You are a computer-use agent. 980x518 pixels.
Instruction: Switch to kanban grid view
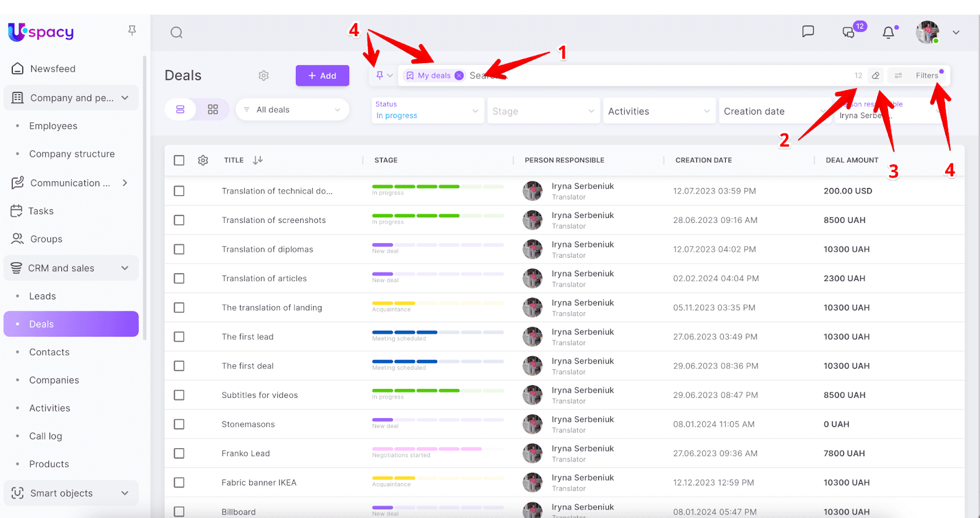pos(213,110)
